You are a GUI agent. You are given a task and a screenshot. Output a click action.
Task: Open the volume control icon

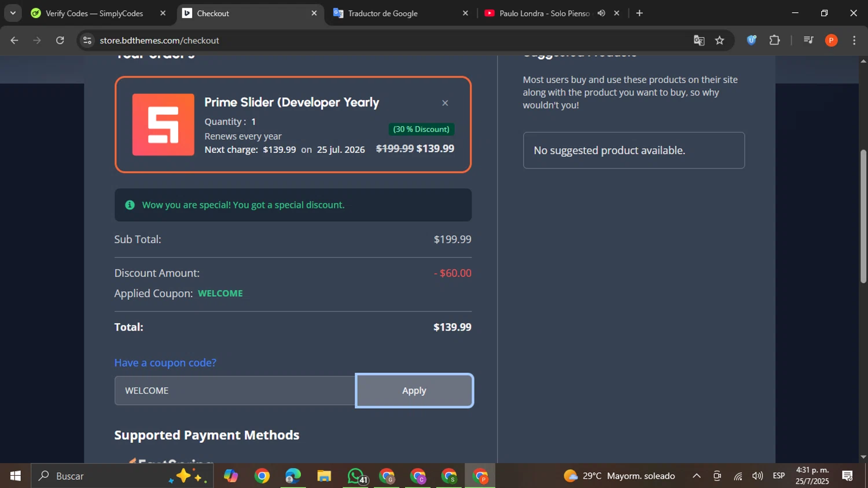point(757,476)
